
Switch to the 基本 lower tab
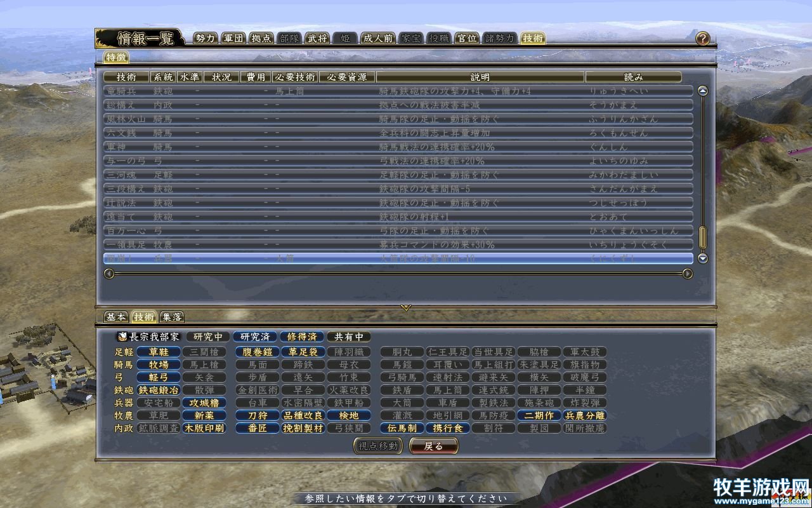(116, 317)
